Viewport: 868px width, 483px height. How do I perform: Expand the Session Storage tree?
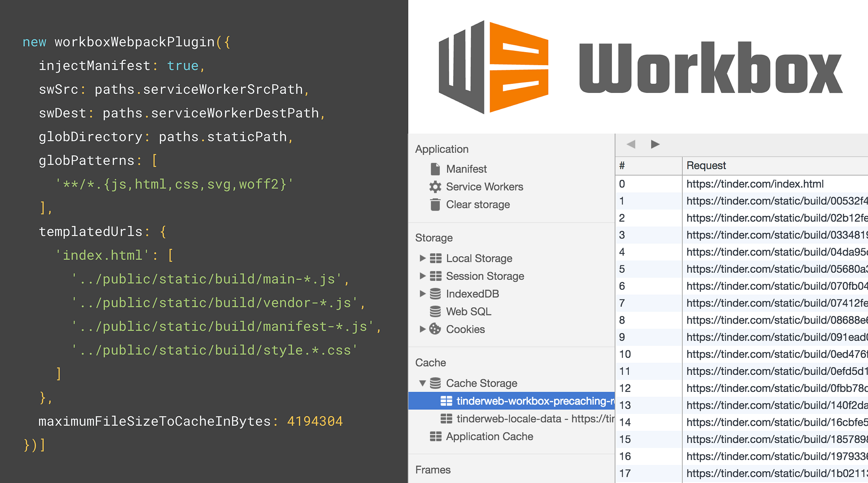click(422, 276)
